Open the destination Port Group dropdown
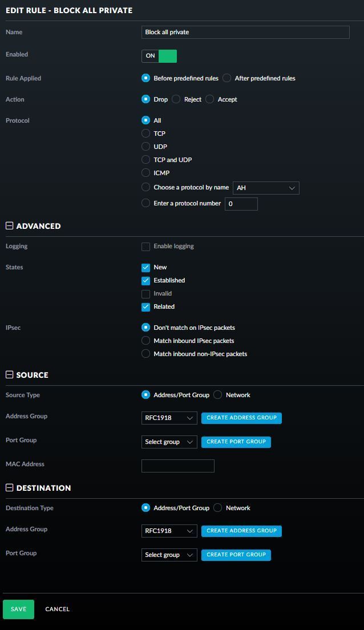The image size is (364, 630). 169,555
